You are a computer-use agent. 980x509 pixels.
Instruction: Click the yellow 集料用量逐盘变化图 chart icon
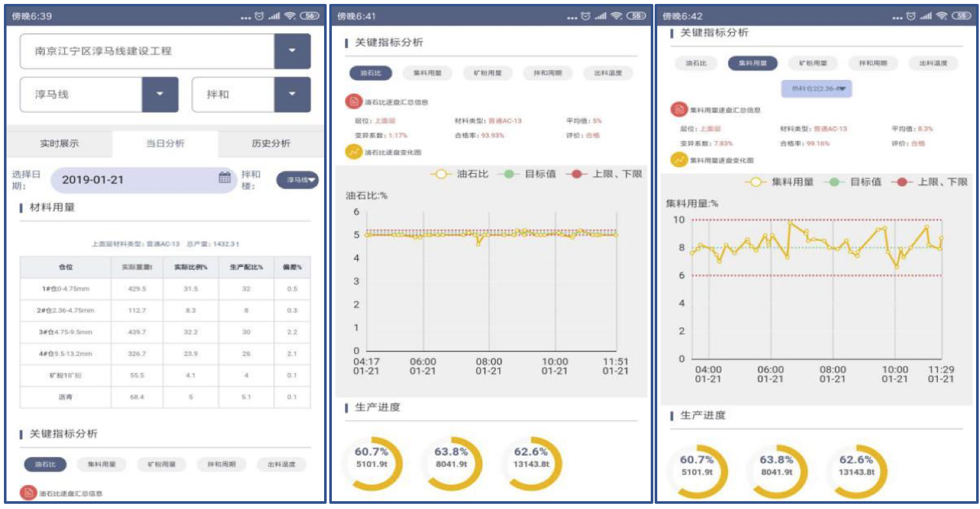pyautogui.click(x=679, y=159)
